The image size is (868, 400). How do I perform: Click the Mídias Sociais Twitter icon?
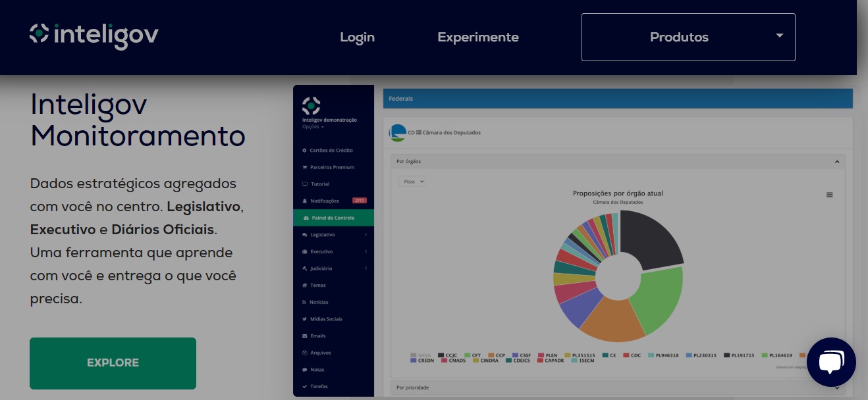(304, 319)
